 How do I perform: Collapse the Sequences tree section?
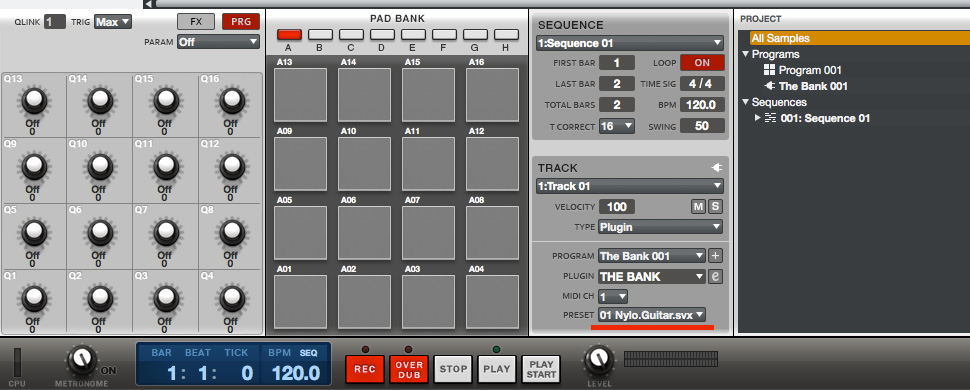pos(745,102)
